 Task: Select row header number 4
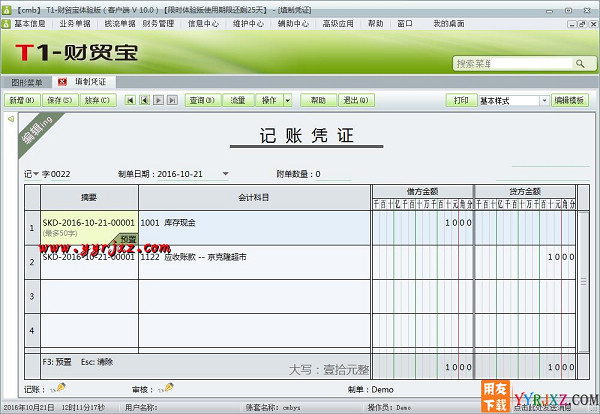32,331
